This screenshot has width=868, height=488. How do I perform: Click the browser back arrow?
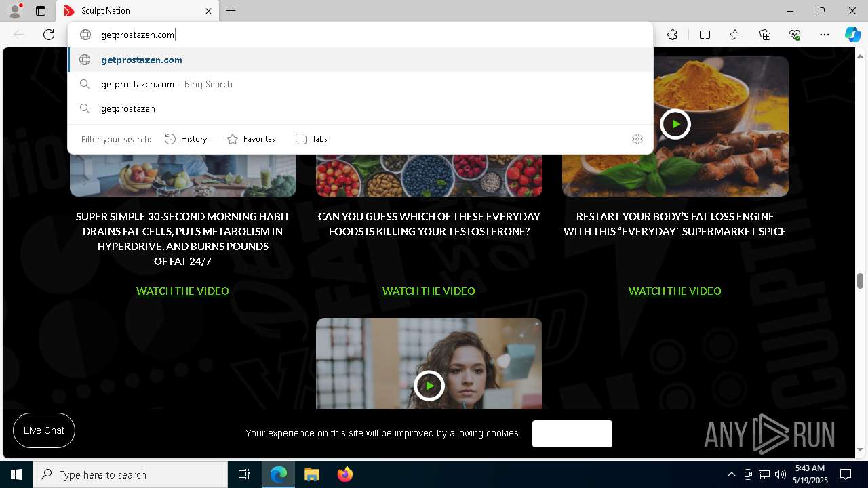(19, 35)
